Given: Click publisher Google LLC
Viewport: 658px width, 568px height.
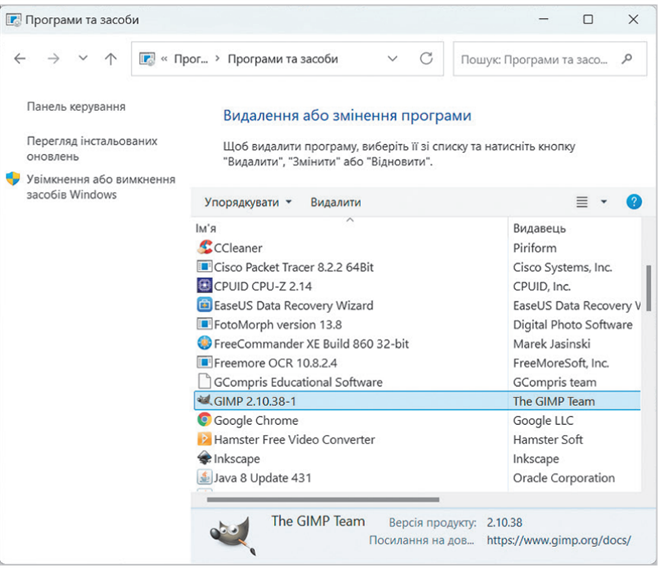Looking at the screenshot, I should (x=543, y=420).
